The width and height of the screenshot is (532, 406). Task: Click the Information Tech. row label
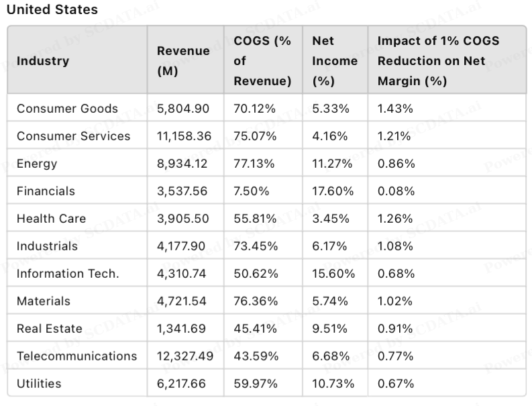pyautogui.click(x=68, y=274)
